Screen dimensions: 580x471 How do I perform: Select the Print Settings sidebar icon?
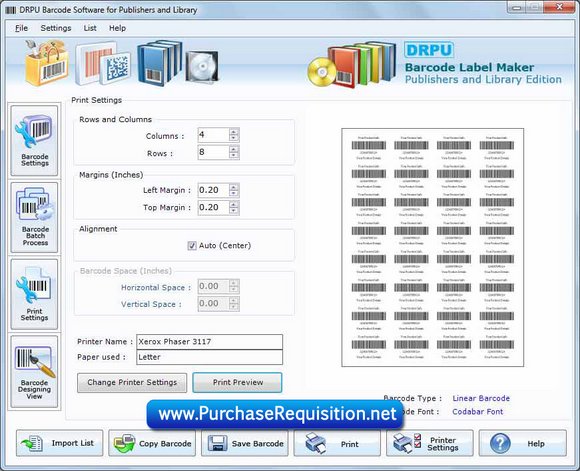pos(34,294)
